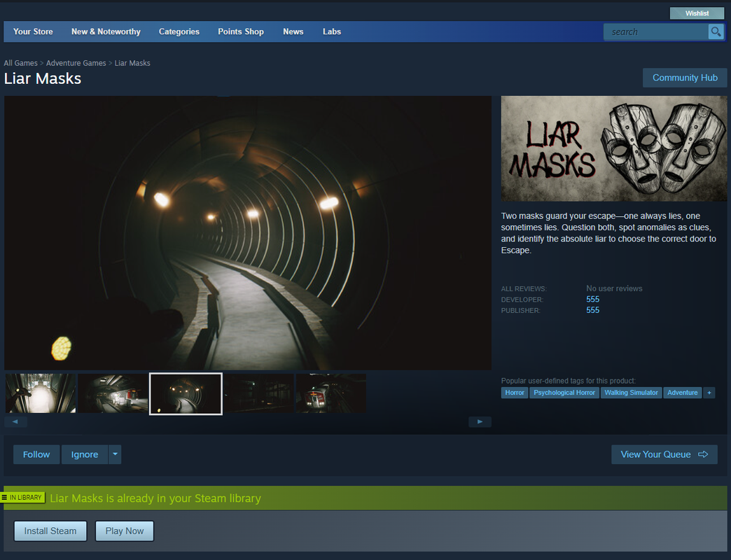Select the second thumbnail with red train
The image size is (731, 560).
(113, 393)
